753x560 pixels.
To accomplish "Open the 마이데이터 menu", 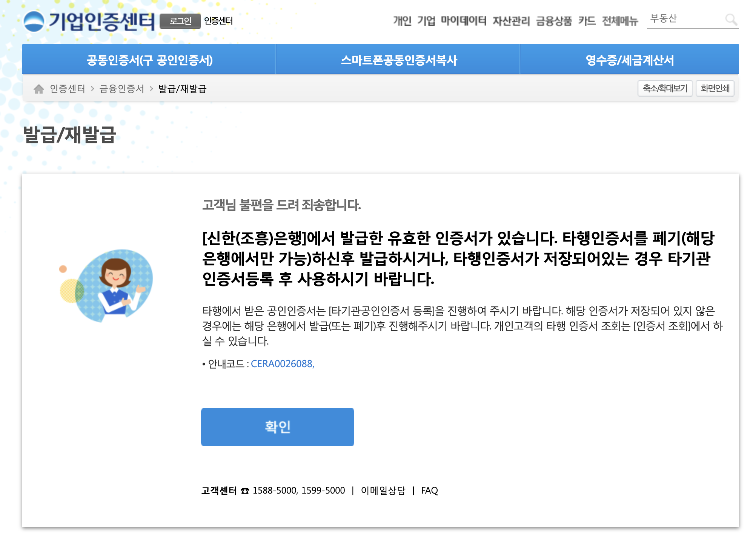I will pos(463,20).
